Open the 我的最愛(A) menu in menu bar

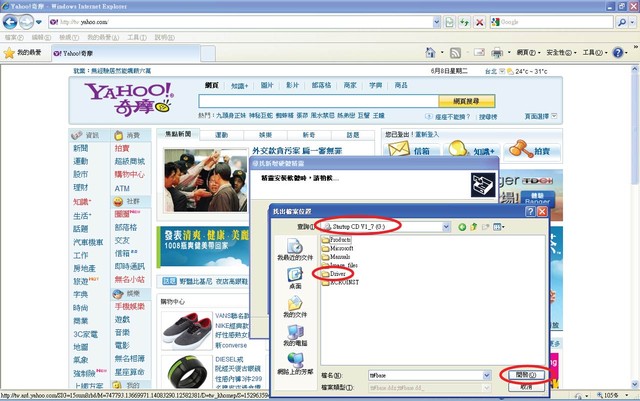coord(103,38)
